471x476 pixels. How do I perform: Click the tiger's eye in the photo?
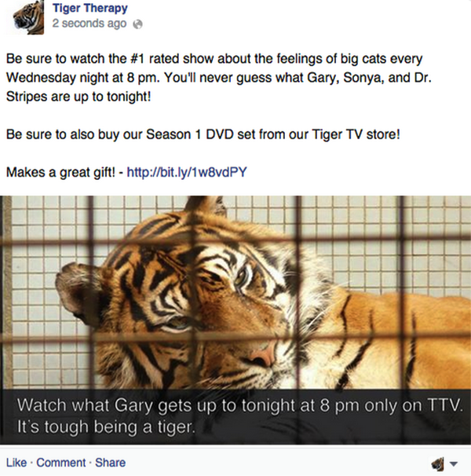coord(241,274)
